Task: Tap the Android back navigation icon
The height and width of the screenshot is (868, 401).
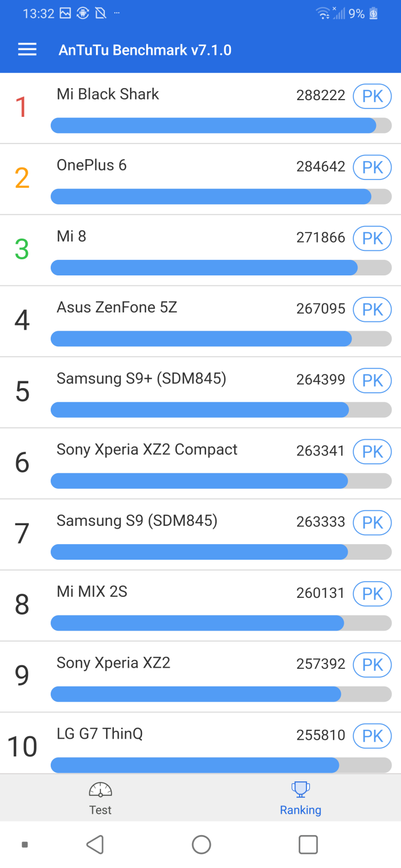Action: pos(95,845)
